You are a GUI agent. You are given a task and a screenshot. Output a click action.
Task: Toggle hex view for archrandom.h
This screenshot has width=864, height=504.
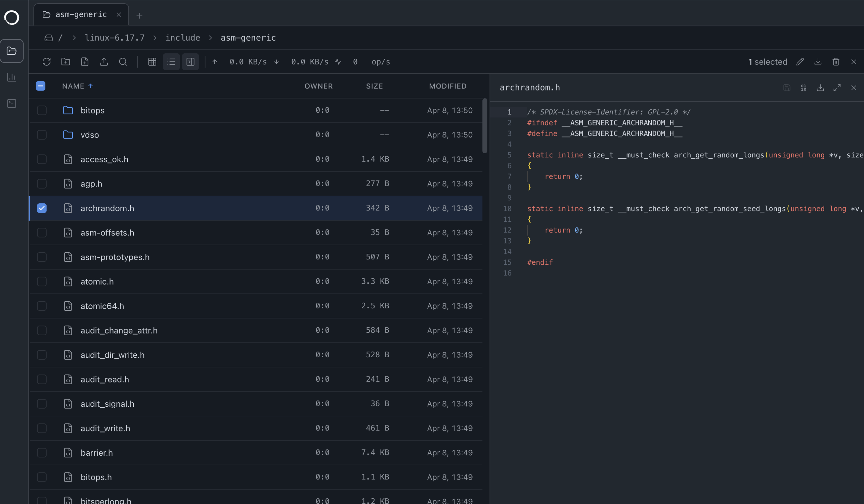click(804, 88)
